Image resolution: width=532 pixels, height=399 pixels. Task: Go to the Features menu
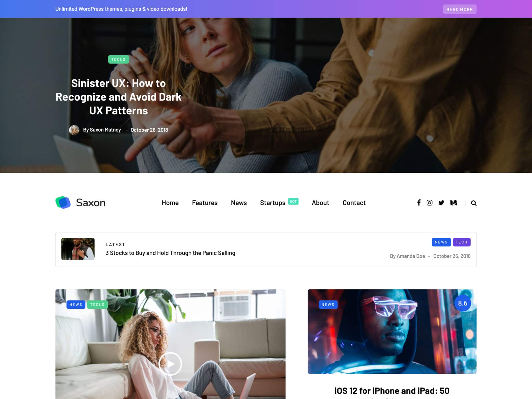(205, 203)
